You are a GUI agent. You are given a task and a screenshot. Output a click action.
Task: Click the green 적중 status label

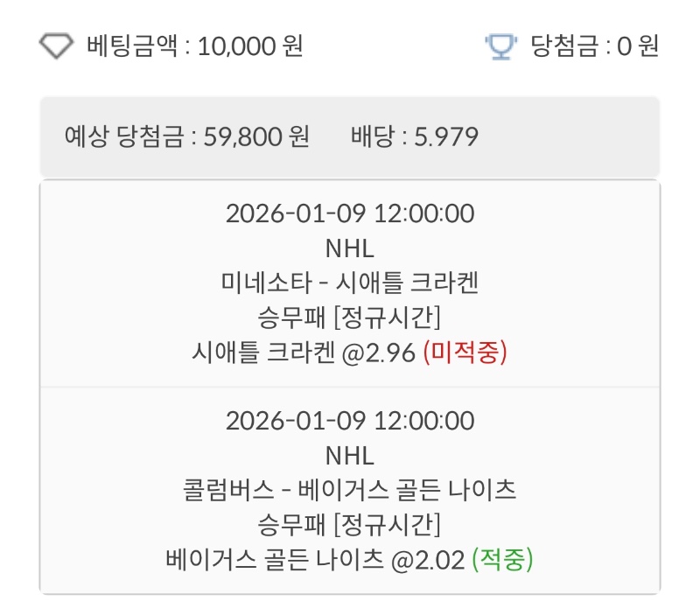[x=502, y=559]
